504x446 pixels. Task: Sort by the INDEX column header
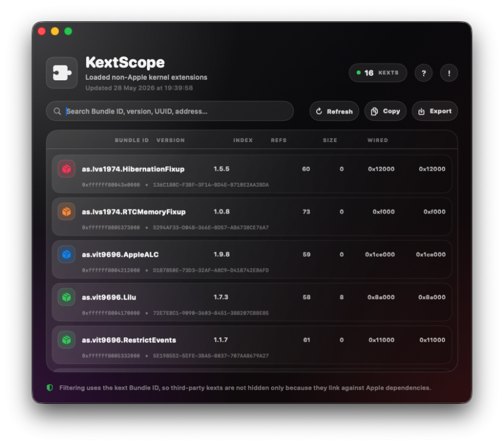pos(243,140)
